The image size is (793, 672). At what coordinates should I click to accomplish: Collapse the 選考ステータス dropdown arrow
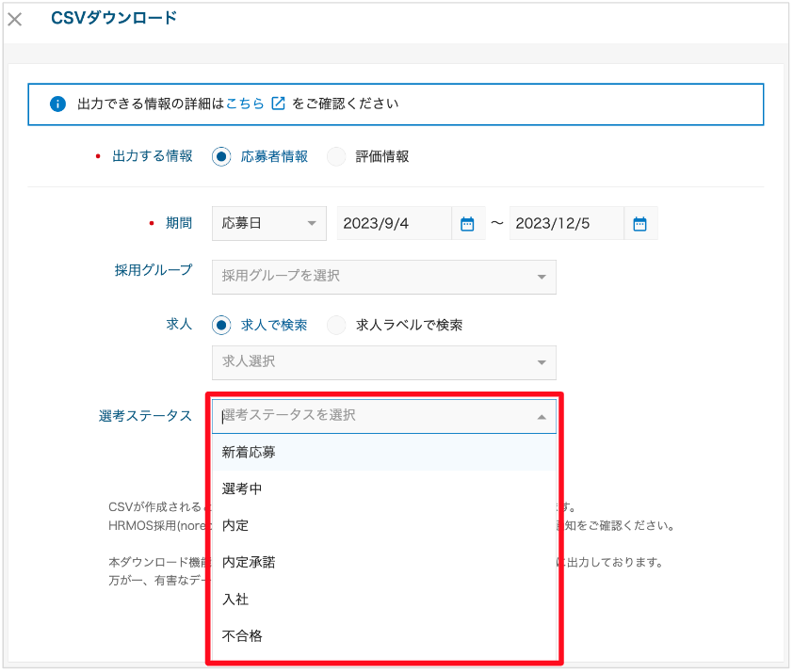(x=542, y=415)
